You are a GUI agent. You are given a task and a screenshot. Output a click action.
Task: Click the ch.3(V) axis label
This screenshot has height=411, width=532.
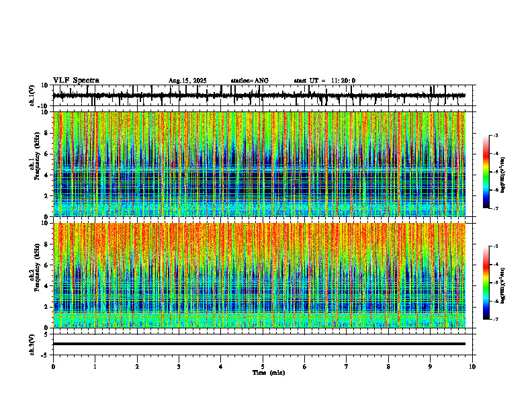coord(32,345)
